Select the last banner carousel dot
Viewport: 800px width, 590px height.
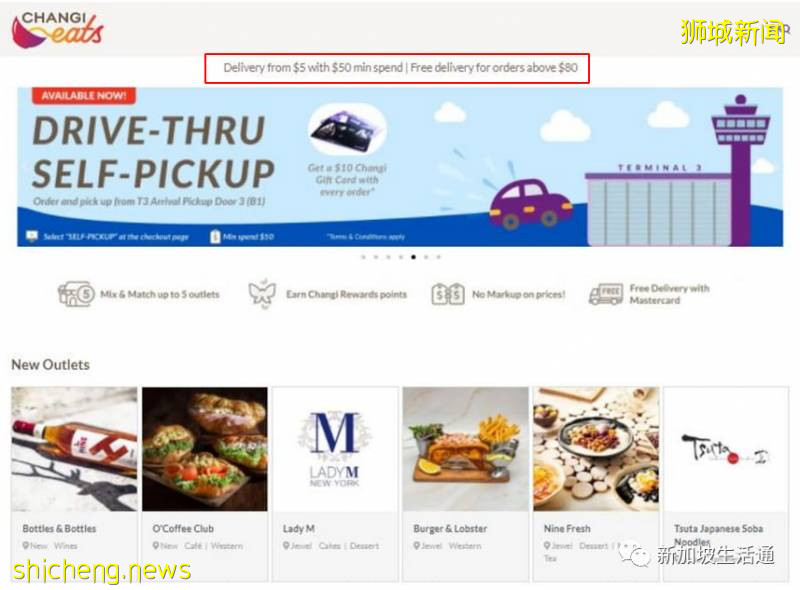439,257
